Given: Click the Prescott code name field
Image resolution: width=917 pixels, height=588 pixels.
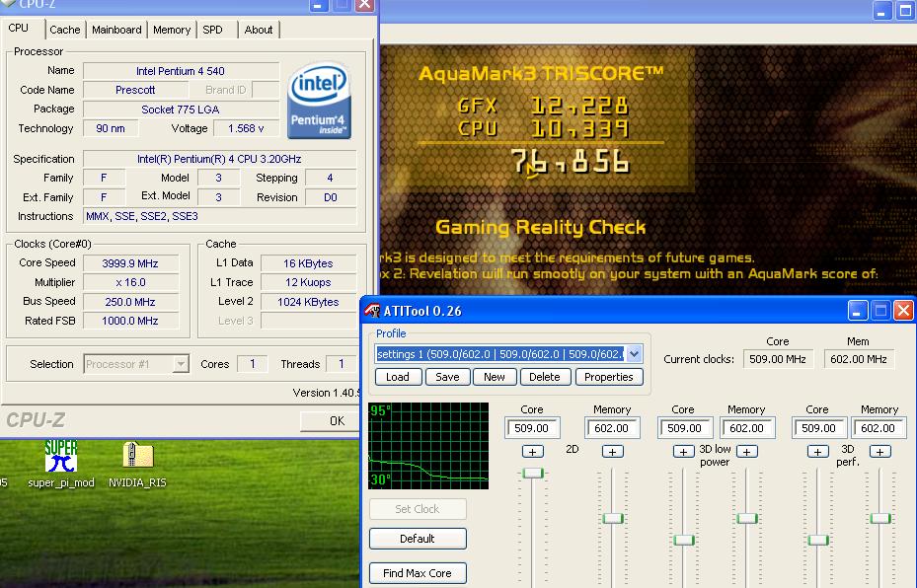Looking at the screenshot, I should [135, 90].
